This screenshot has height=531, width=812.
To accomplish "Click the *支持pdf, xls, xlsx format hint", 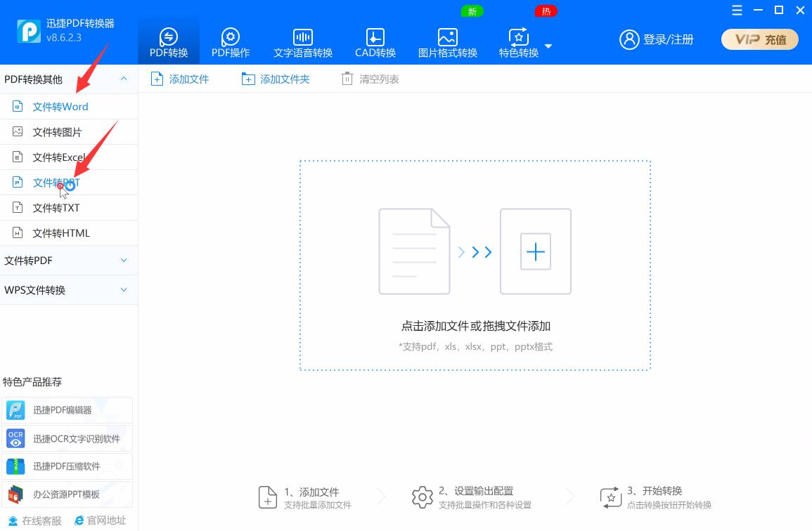I will [475, 347].
